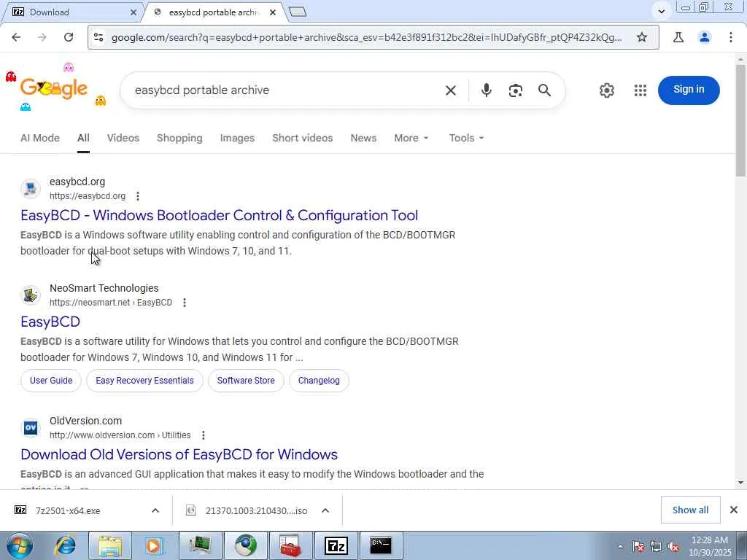This screenshot has width=747, height=560.
Task: Open Chrome three-dot menu
Action: click(731, 37)
